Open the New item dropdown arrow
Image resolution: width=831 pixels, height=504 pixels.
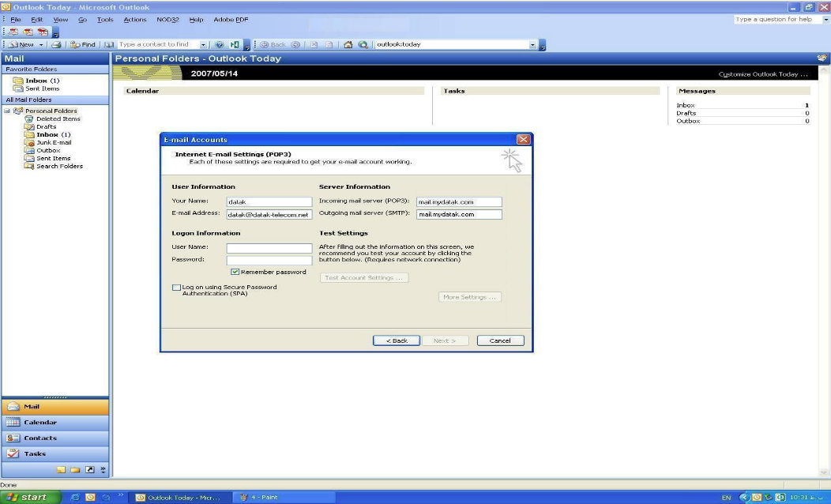41,44
